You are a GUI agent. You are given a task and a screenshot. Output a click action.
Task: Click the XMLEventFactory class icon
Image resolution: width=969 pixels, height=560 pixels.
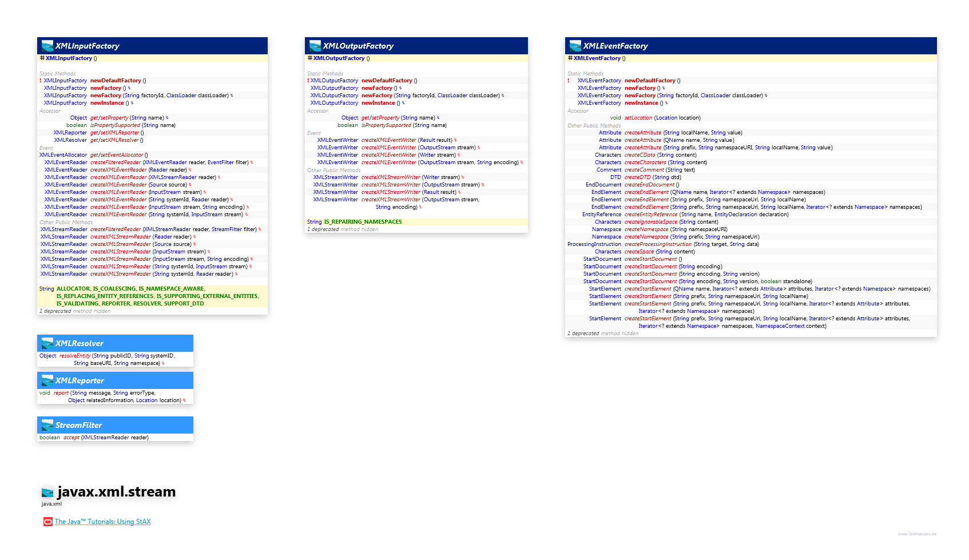[x=575, y=46]
